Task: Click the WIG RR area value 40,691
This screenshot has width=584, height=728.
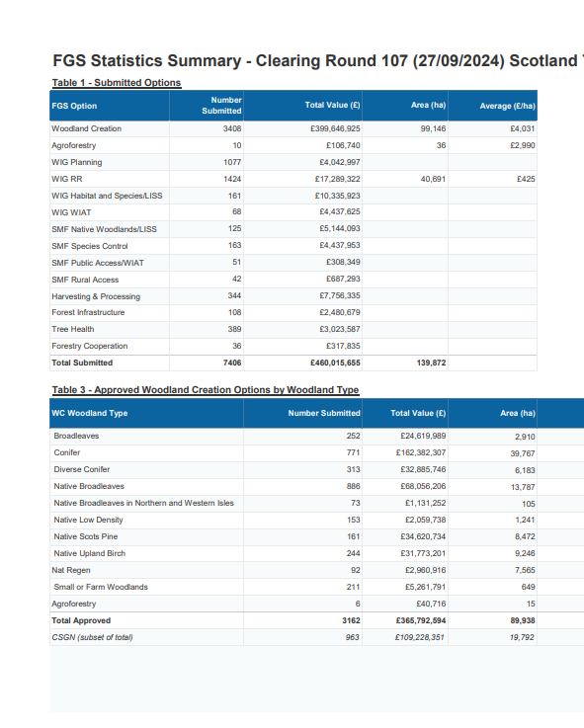Action: (x=433, y=179)
